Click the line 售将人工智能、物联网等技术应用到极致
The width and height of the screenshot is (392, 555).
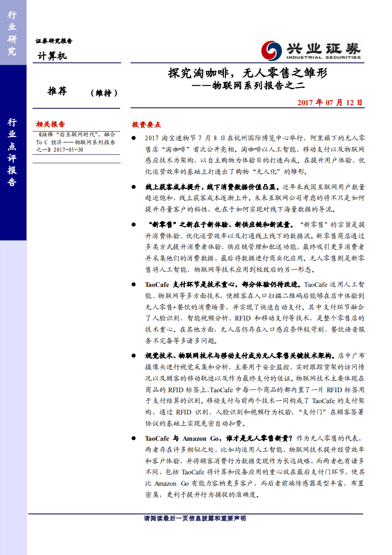(230, 270)
